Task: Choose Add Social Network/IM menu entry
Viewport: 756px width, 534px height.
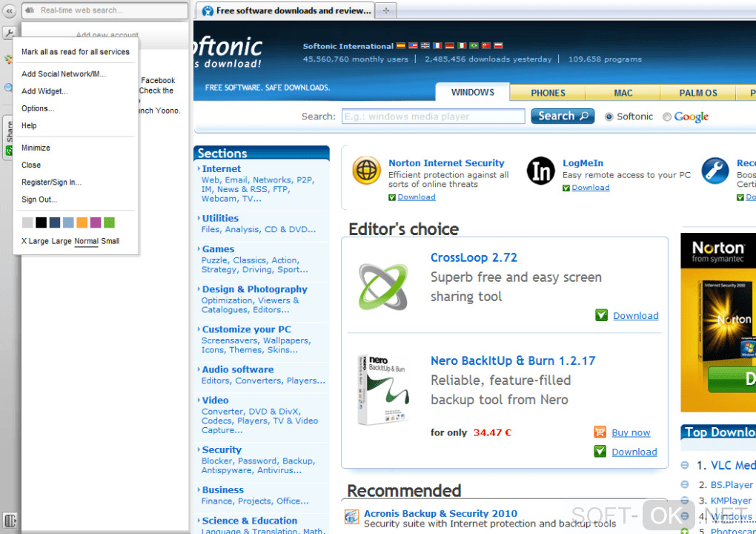Action: (x=63, y=74)
